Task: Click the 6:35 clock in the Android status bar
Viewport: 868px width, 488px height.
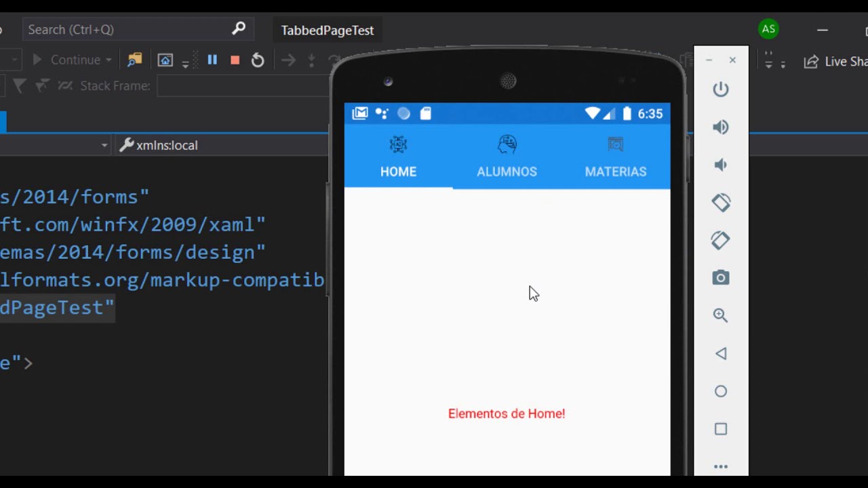Action: 650,114
